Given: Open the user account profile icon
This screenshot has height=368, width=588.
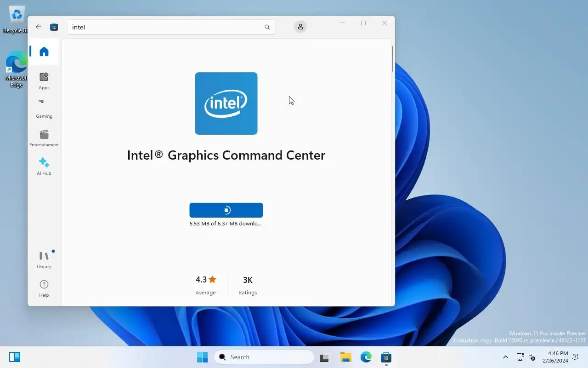Looking at the screenshot, I should tap(300, 27).
